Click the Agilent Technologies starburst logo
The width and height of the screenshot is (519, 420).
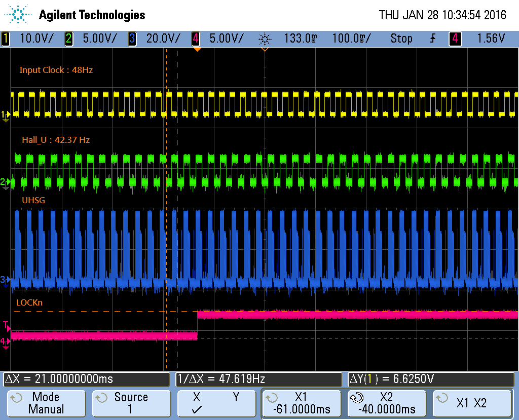pyautogui.click(x=18, y=14)
